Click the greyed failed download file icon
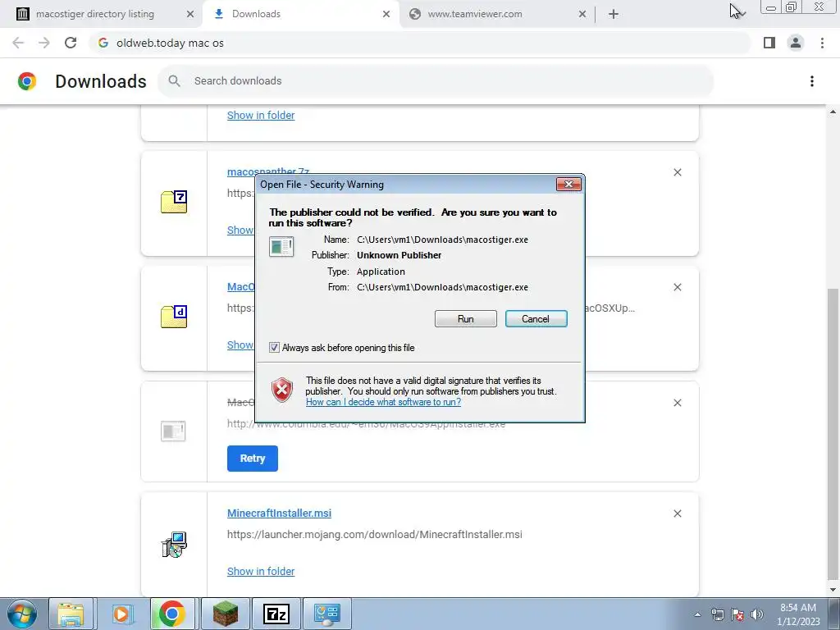This screenshot has height=630, width=840. click(x=173, y=431)
